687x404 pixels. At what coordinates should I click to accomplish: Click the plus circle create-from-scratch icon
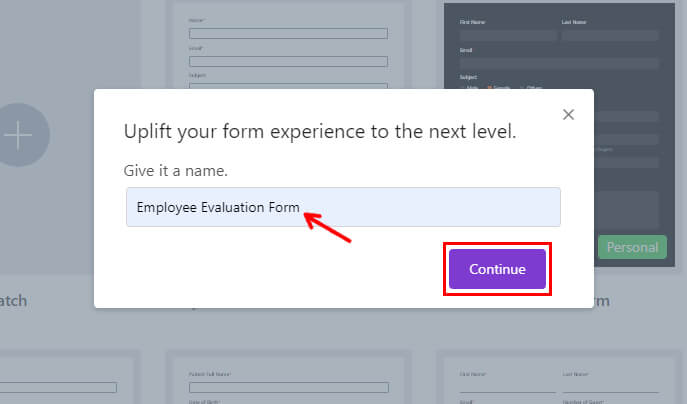[18, 135]
